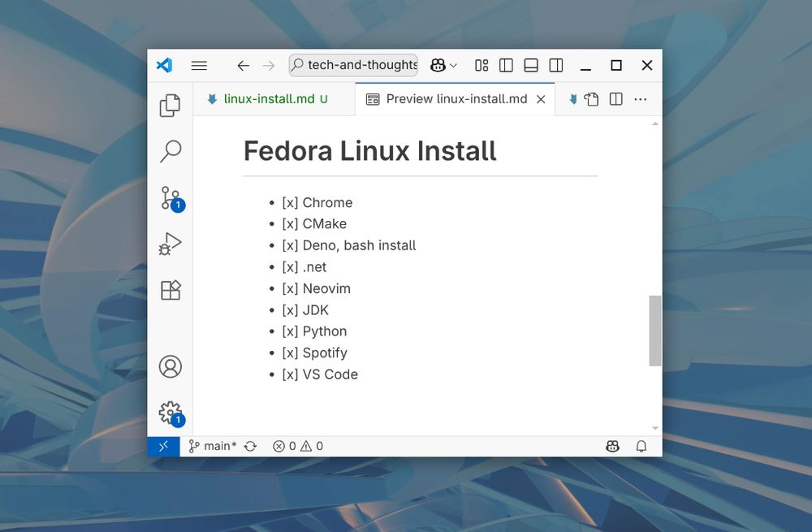812x532 pixels.
Task: Show the errors and warnings panel
Action: click(297, 446)
